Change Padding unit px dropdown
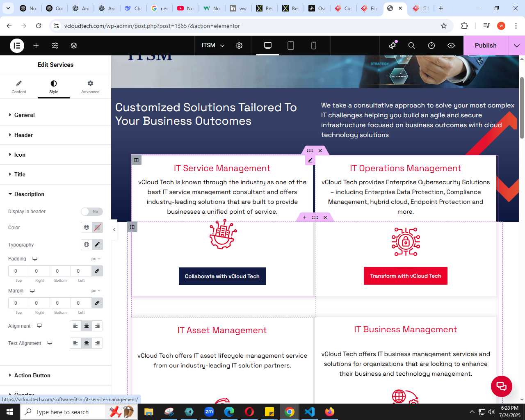The height and width of the screenshot is (420, 525). click(x=96, y=259)
